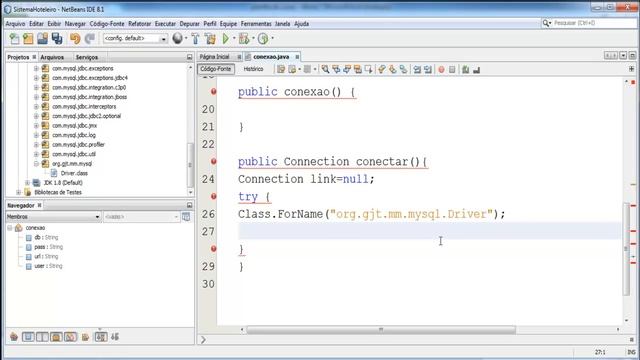Collapse conexao class node in Navegador
640x360 pixels.
pyautogui.click(x=10, y=228)
